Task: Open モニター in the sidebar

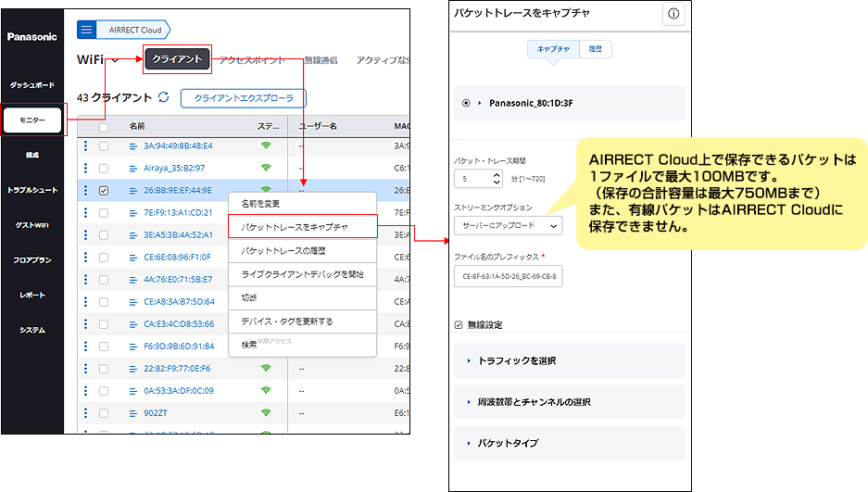Action: click(x=32, y=120)
